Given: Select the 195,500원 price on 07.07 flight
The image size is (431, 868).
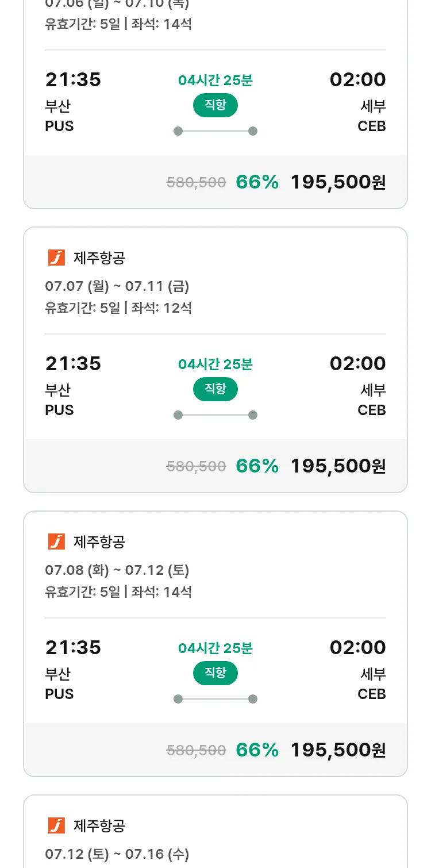Looking at the screenshot, I should [338, 466].
